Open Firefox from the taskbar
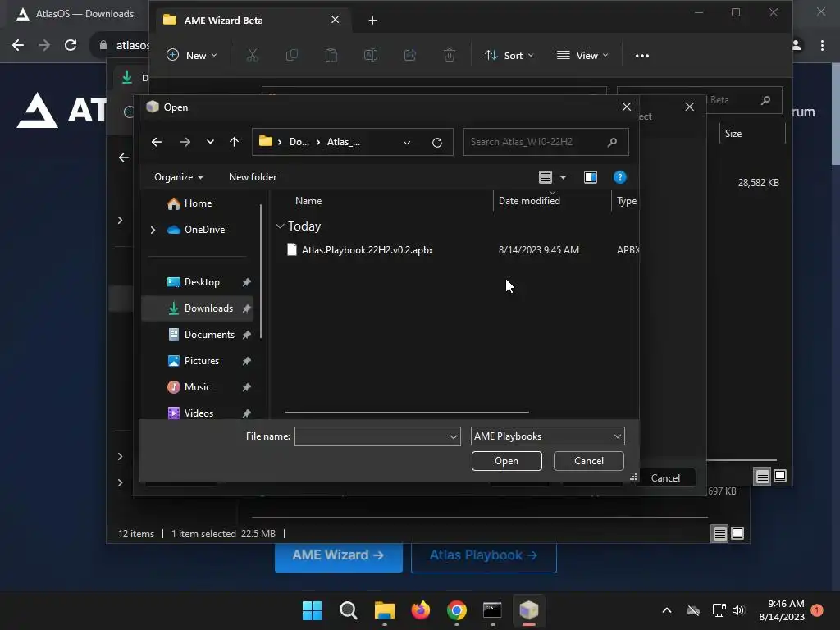The width and height of the screenshot is (840, 630). (x=421, y=610)
